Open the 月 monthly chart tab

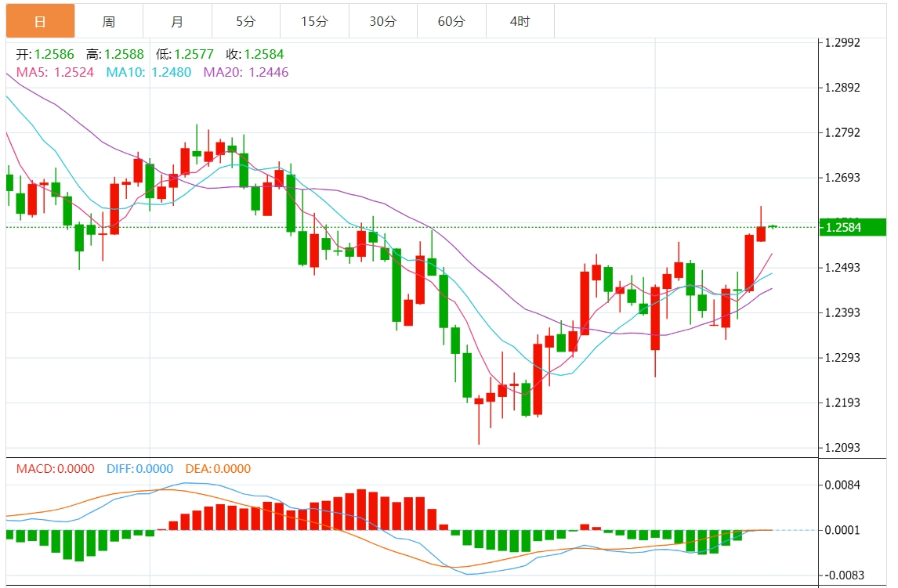[177, 21]
